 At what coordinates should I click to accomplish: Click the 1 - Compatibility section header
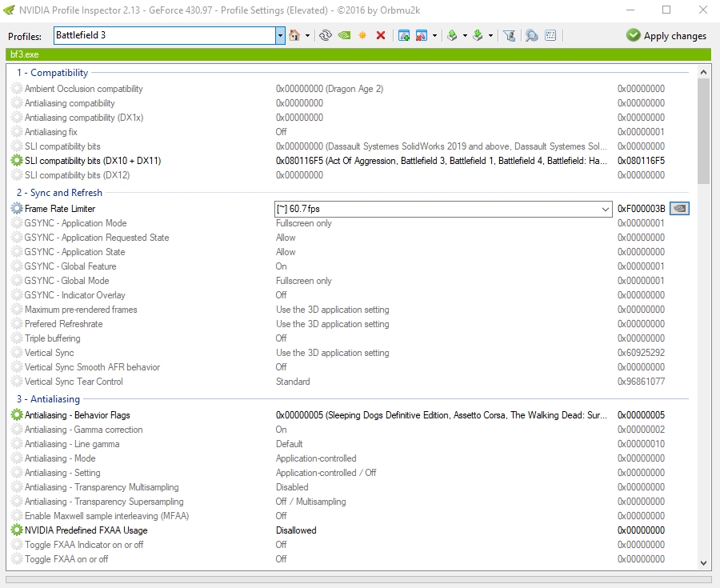(52, 73)
